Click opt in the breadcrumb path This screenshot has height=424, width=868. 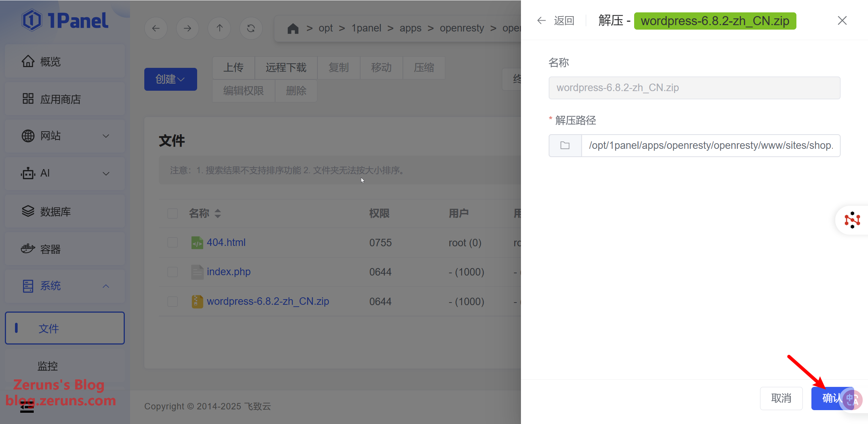(326, 28)
